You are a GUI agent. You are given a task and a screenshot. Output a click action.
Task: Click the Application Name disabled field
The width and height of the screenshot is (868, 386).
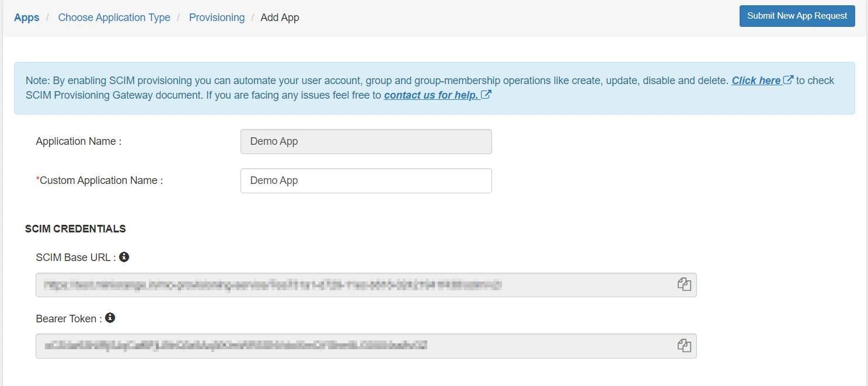point(366,142)
